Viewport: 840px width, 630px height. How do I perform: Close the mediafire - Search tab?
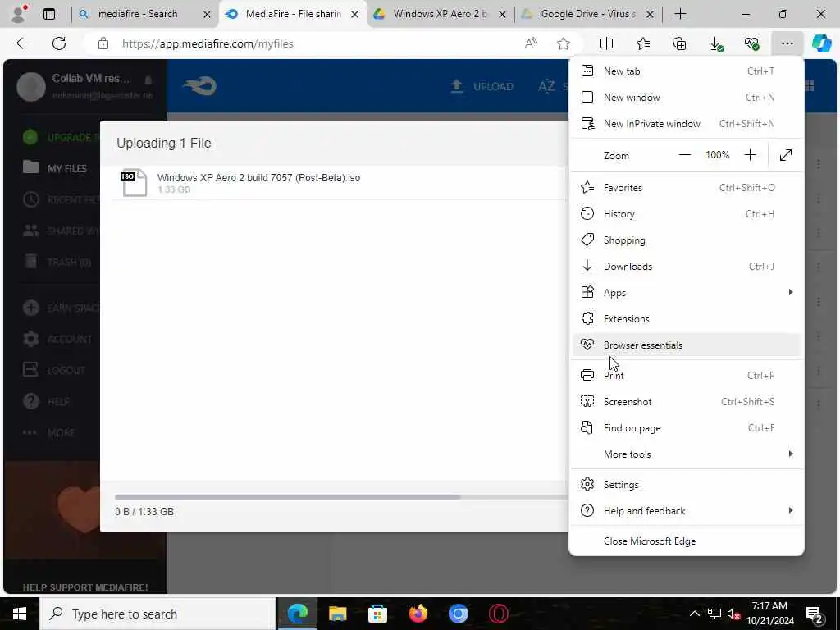pyautogui.click(x=207, y=15)
